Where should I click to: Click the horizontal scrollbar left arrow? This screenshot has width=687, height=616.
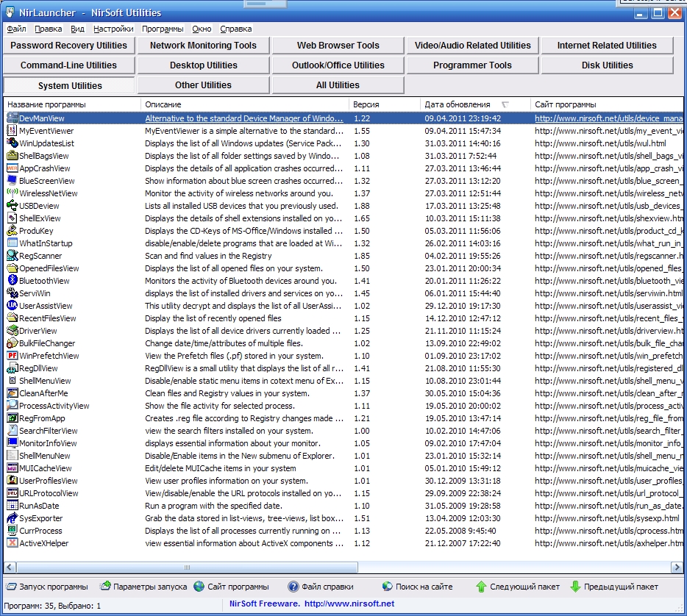point(10,567)
